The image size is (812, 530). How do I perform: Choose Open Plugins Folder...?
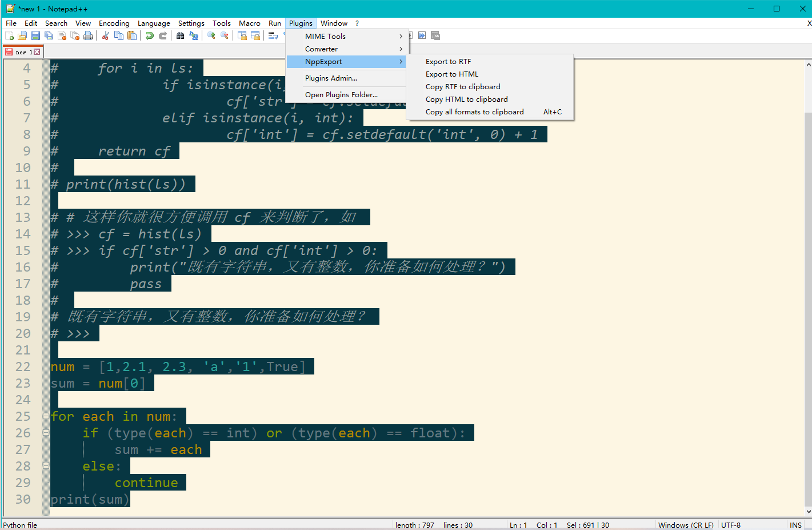click(x=347, y=94)
